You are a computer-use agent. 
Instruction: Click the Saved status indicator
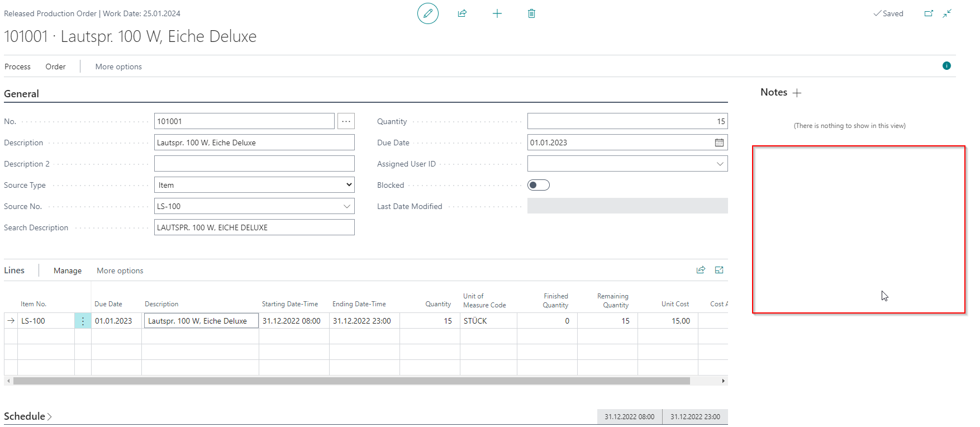pyautogui.click(x=888, y=13)
